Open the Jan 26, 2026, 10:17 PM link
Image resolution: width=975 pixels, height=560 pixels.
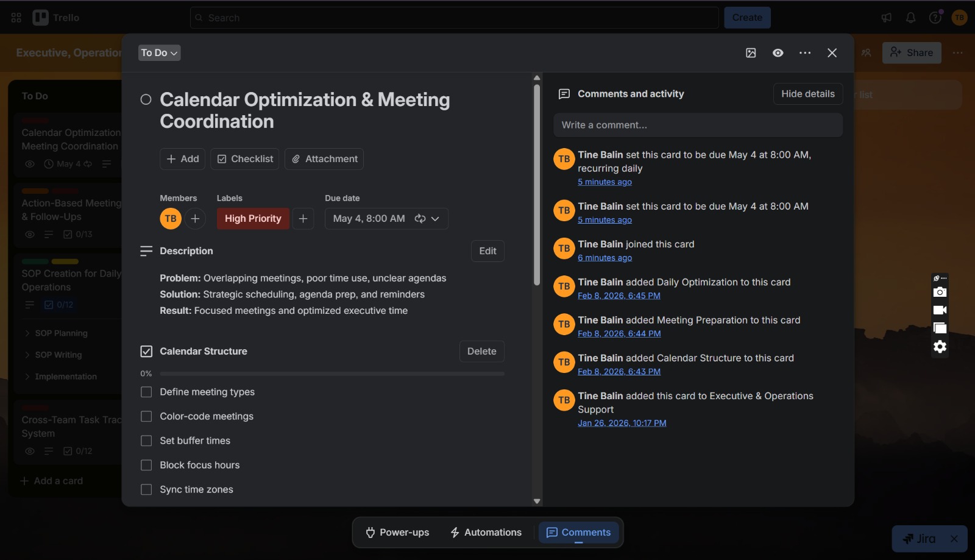click(622, 424)
